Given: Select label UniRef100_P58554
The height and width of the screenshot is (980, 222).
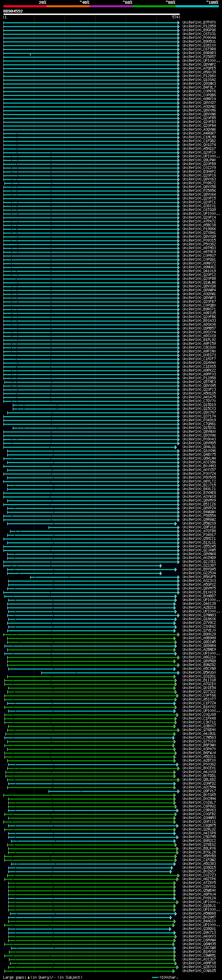Looking at the screenshot, I should (x=199, y=516).
